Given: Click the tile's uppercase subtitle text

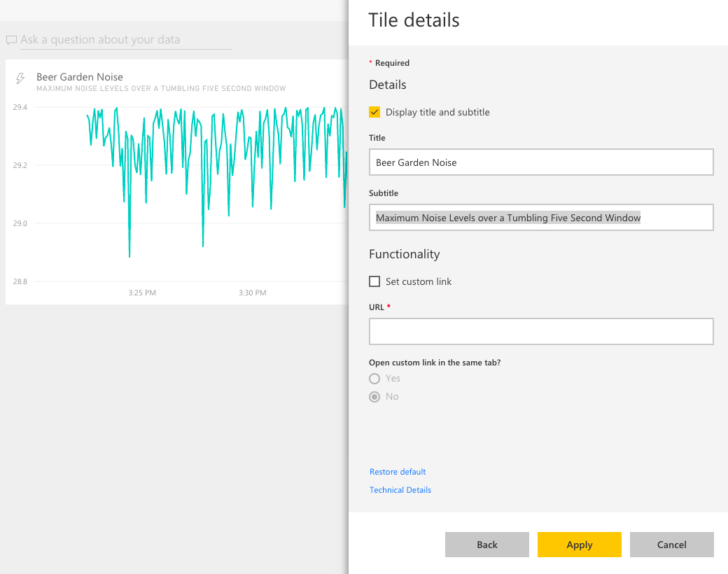Looking at the screenshot, I should [161, 88].
